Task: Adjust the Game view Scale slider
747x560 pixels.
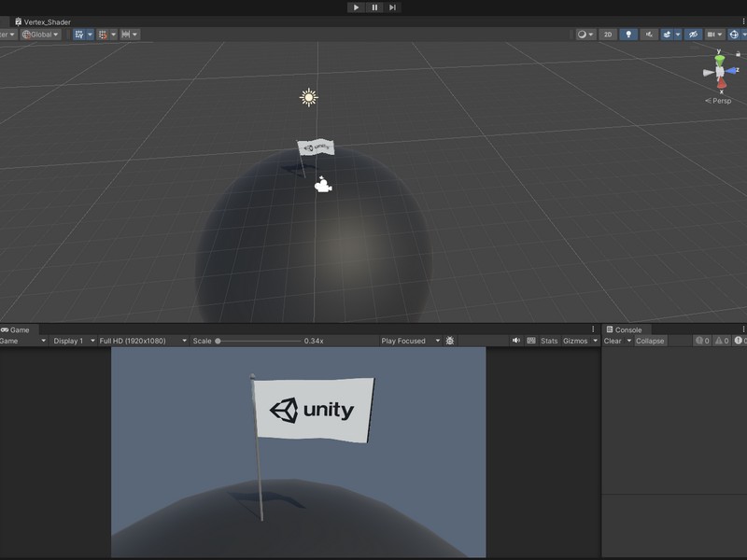Action: pos(260,341)
